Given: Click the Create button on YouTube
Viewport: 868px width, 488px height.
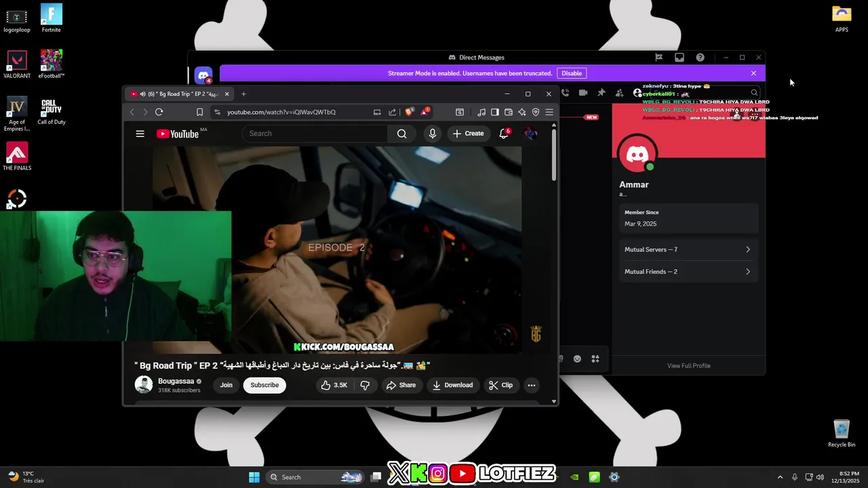Looking at the screenshot, I should point(469,134).
